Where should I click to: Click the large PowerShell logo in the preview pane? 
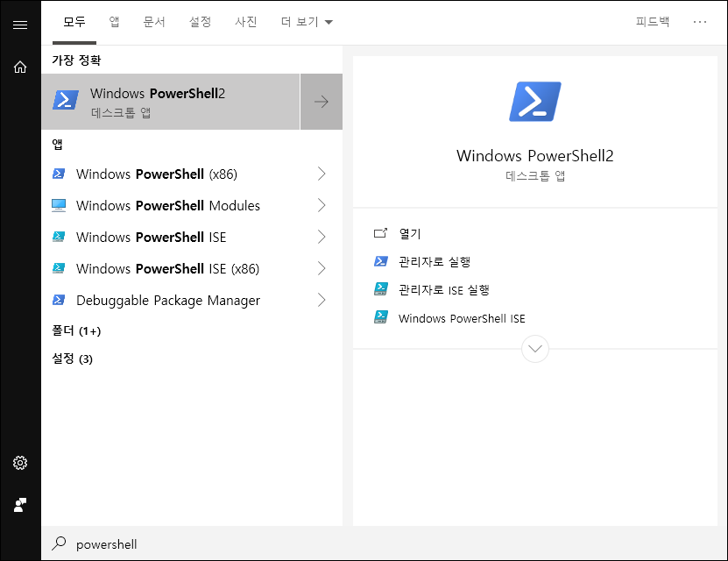[x=535, y=102]
